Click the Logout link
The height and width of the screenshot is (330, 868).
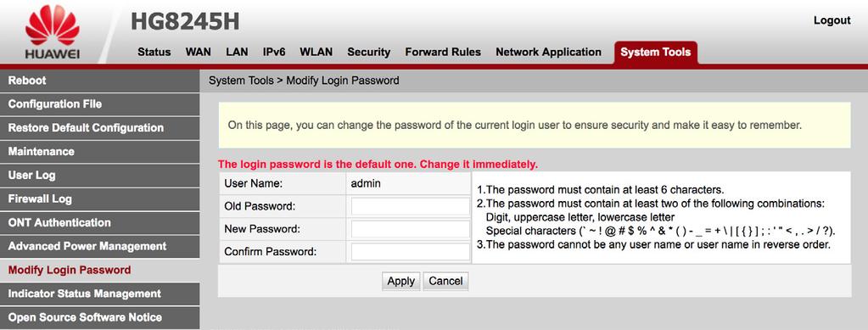click(832, 20)
